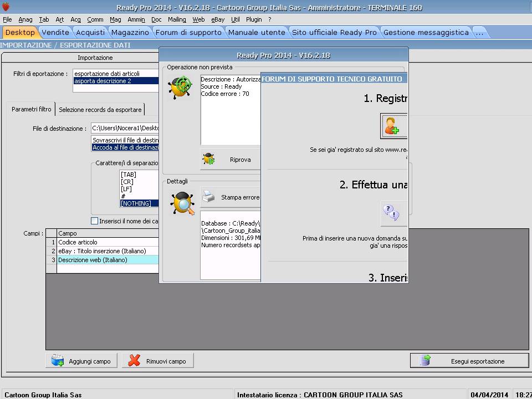
Task: Click the Aggiungi campo button
Action: 81,361
